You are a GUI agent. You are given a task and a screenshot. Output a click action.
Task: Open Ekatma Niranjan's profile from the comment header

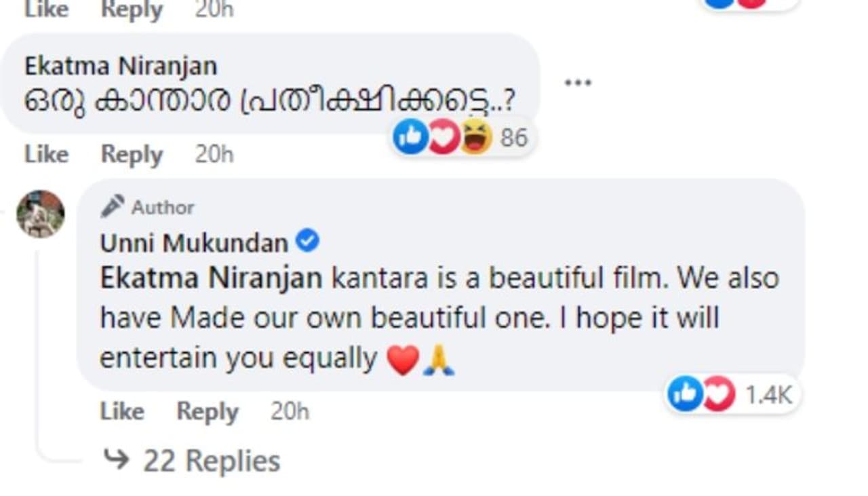121,66
